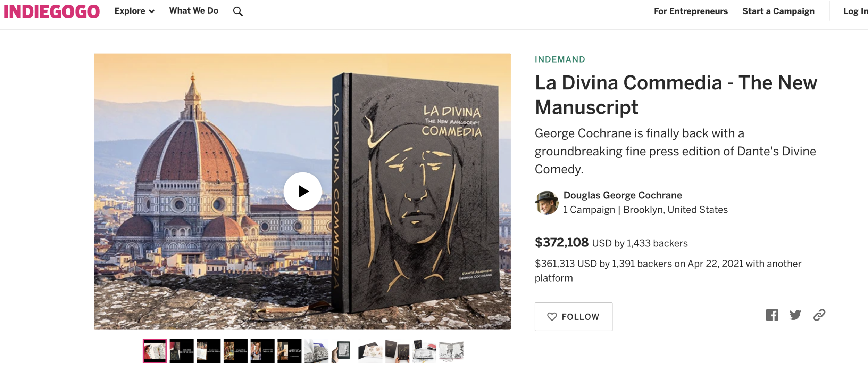868x381 pixels.
Task: Follow this campaign with heart button
Action: tap(573, 317)
